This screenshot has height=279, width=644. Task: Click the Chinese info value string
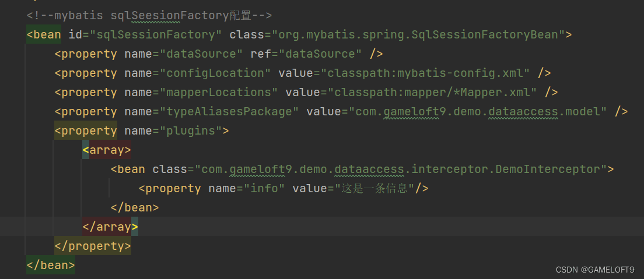(x=374, y=189)
